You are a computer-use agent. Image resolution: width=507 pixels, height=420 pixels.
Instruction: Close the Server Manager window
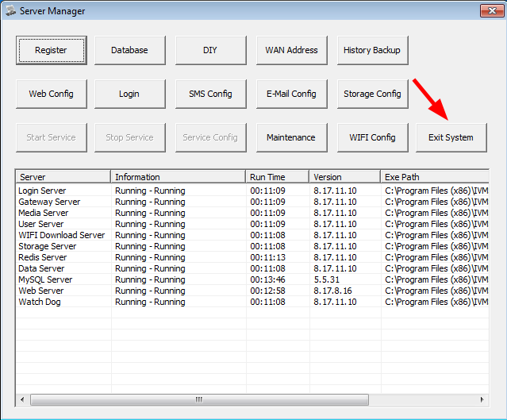pyautogui.click(x=489, y=11)
